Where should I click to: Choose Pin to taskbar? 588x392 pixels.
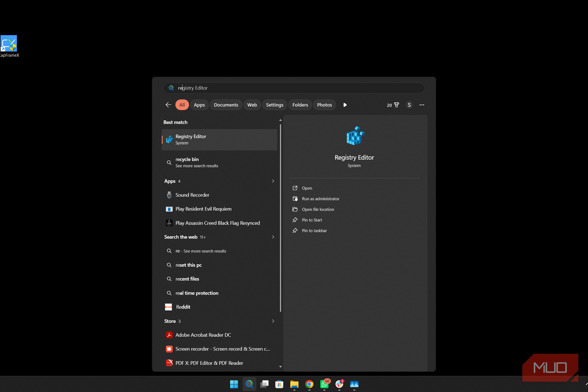[314, 231]
